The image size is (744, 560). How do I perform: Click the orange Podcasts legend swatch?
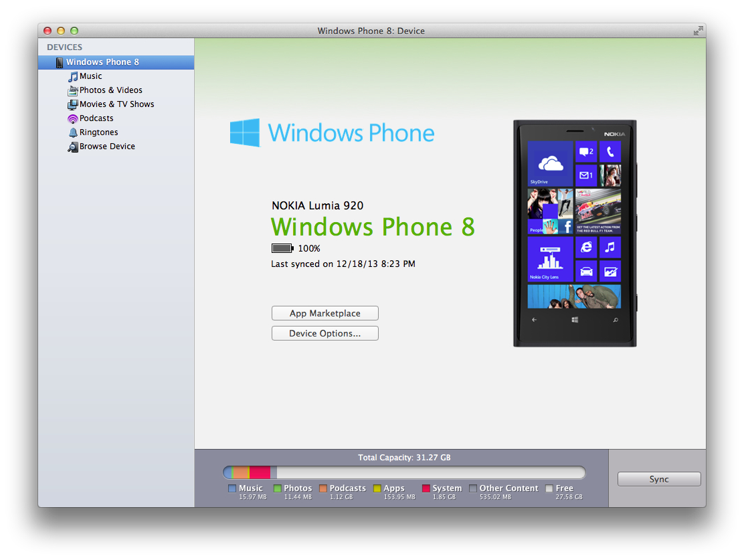[323, 488]
